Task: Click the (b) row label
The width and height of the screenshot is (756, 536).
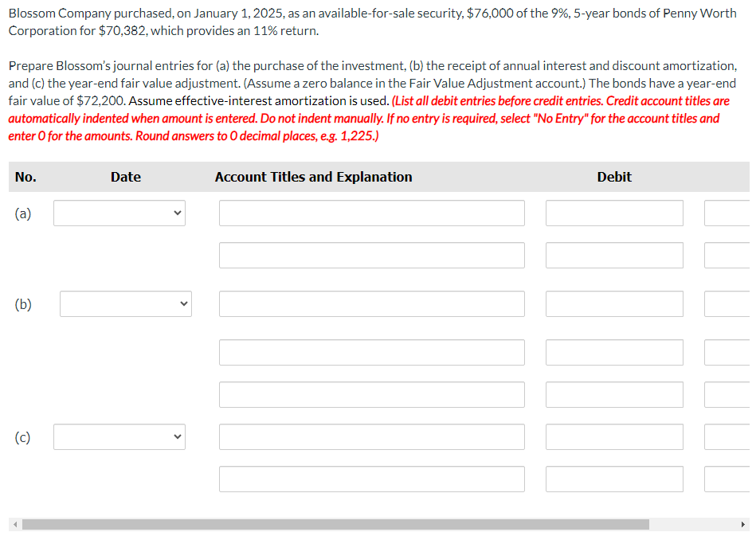Action: (22, 304)
